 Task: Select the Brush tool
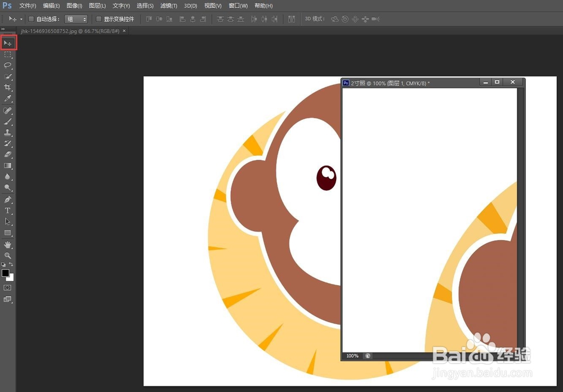click(x=7, y=121)
